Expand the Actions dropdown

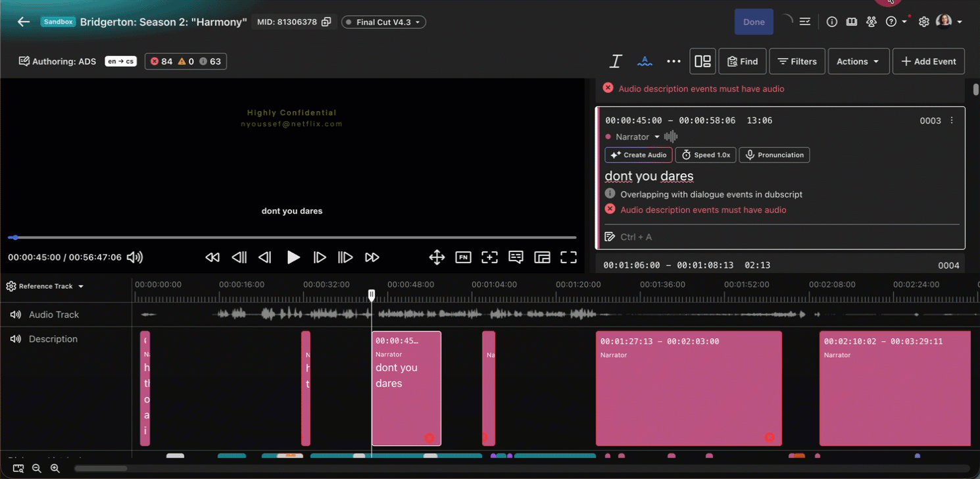coord(858,61)
